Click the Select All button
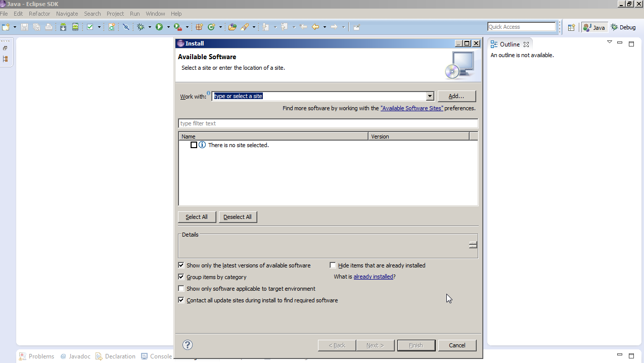The image size is (644, 363). tap(197, 217)
